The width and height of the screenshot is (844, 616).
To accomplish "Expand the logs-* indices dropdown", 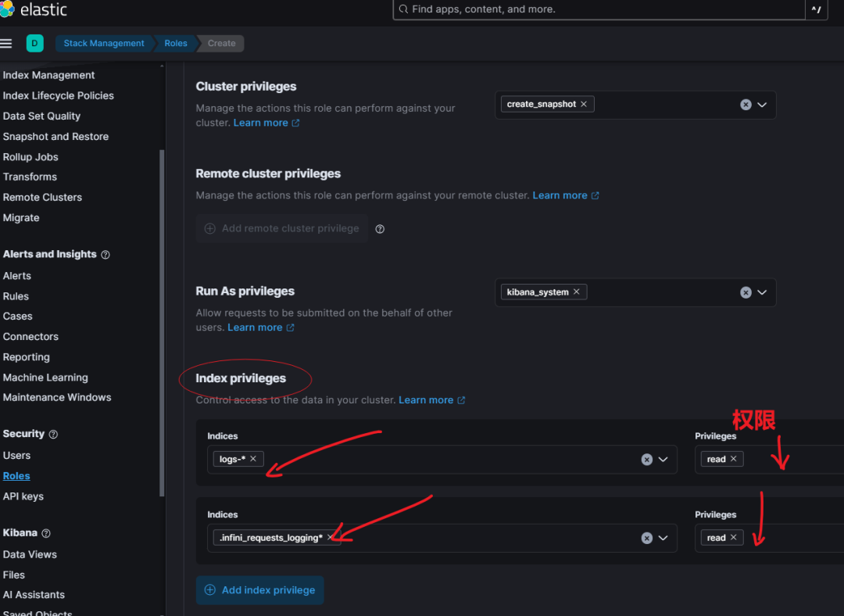I will click(663, 460).
